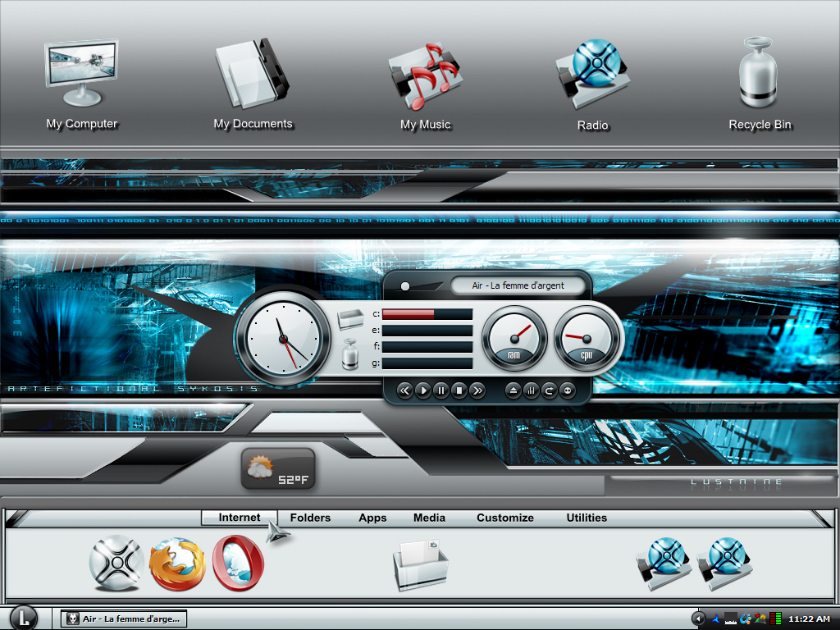Click the Air - La femme d'arge... taskbar button
Image resolution: width=840 pixels, height=630 pixels.
[124, 619]
